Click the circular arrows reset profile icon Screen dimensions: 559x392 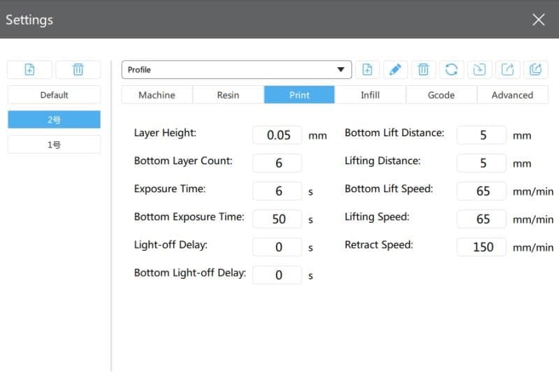tap(451, 69)
